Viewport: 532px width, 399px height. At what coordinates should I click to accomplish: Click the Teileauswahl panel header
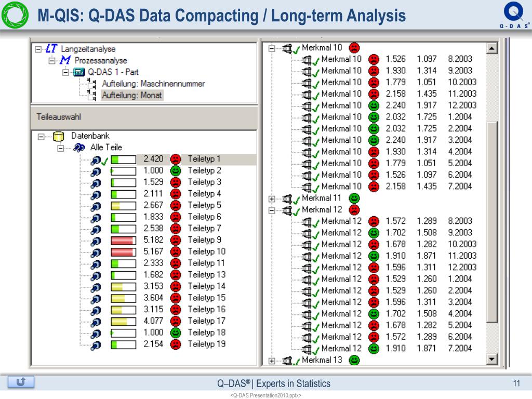pos(144,117)
